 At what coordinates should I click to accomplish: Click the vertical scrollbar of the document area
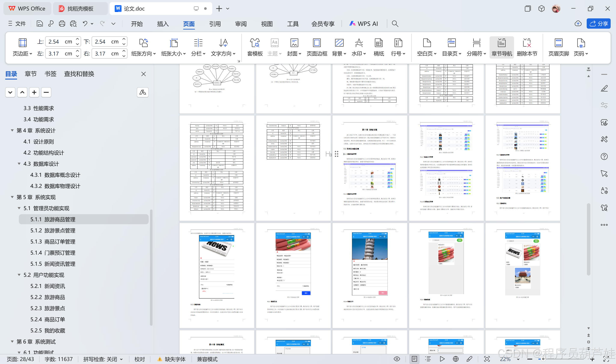(x=588, y=239)
